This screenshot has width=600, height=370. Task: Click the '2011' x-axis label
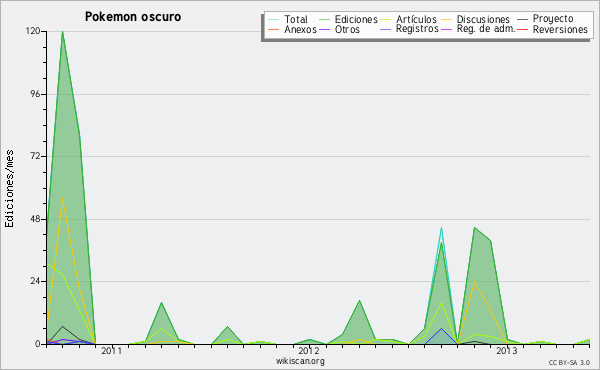111,350
